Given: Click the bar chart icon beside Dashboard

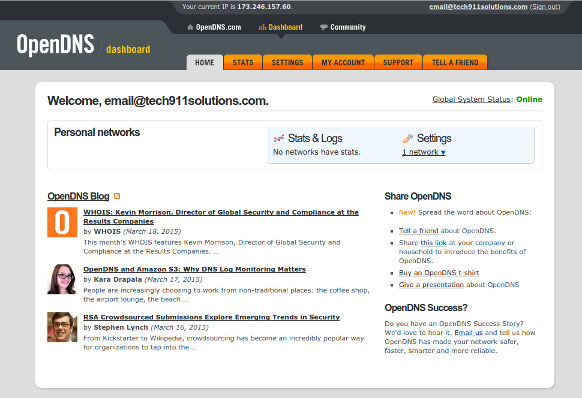Looking at the screenshot, I should [x=262, y=27].
